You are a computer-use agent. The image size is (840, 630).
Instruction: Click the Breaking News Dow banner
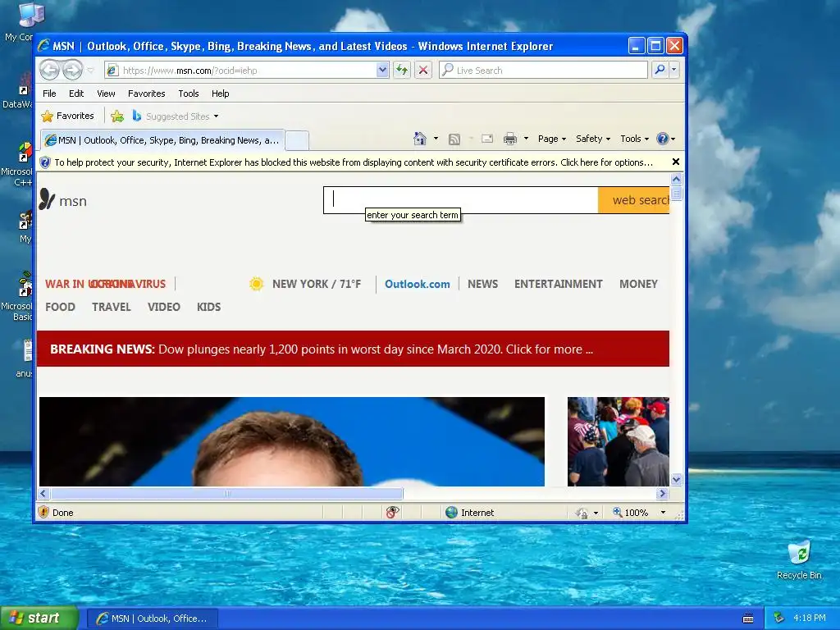pos(353,349)
